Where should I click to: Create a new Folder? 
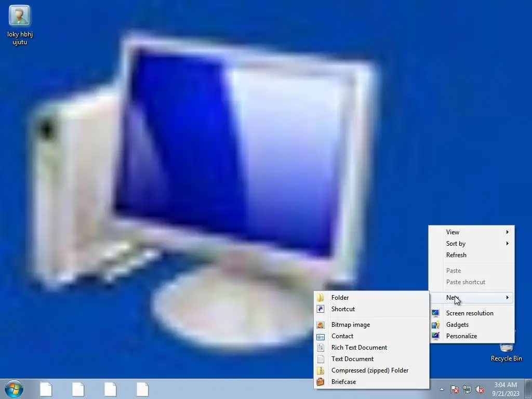(371, 298)
